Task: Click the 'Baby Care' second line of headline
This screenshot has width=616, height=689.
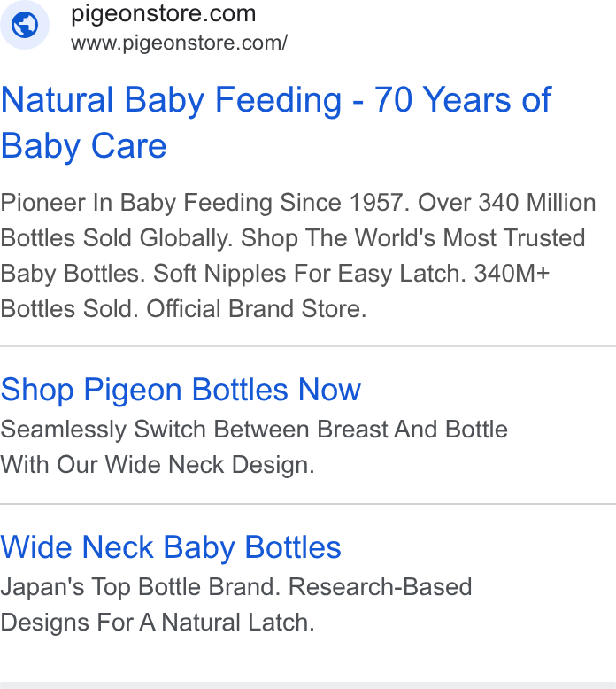Action: pyautogui.click(x=84, y=146)
